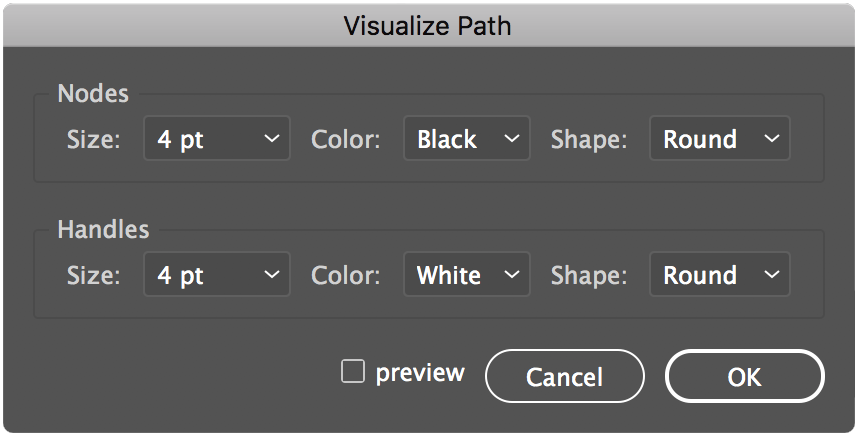Click the Visualize Path title bar
Image resolution: width=860 pixels, height=438 pixels.
[x=428, y=25]
